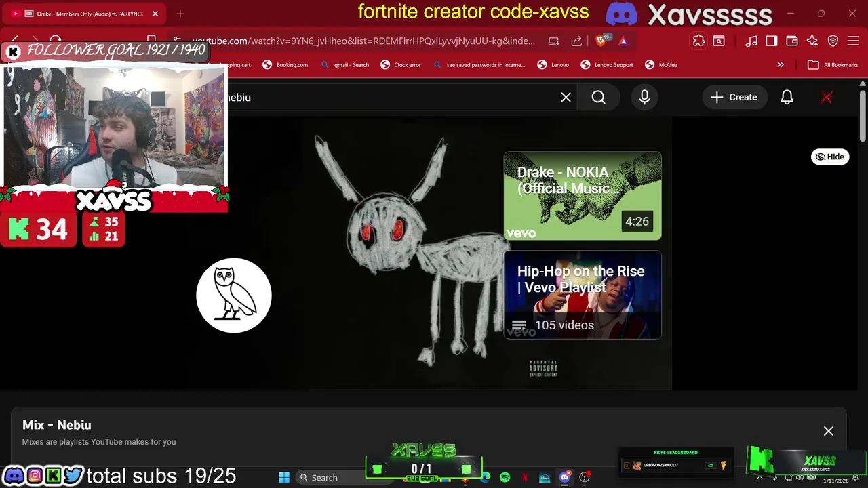Close the Drake Members Only tab
868x488 pixels.
[155, 14]
